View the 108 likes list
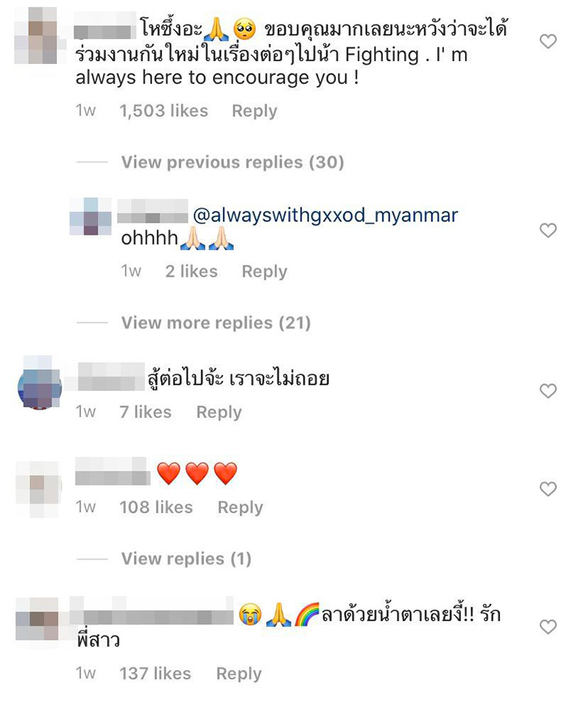Image resolution: width=588 pixels, height=712 pixels. [x=156, y=508]
